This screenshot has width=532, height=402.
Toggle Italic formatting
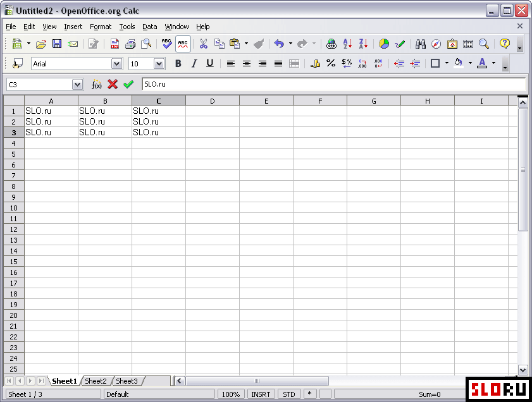coord(194,63)
